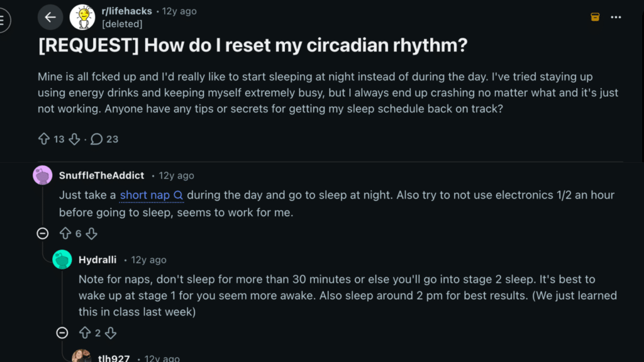Click Hydralli's green avatar
This screenshot has height=362, width=644.
click(x=62, y=260)
